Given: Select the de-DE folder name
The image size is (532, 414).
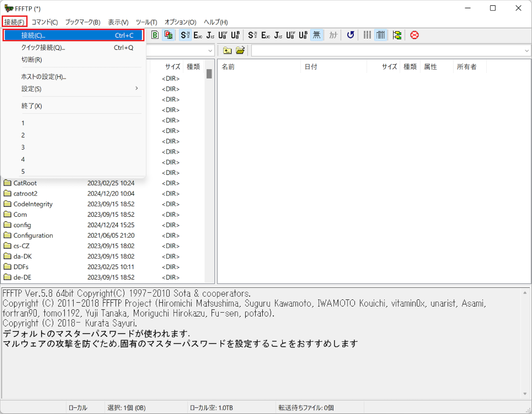Looking at the screenshot, I should 22,277.
